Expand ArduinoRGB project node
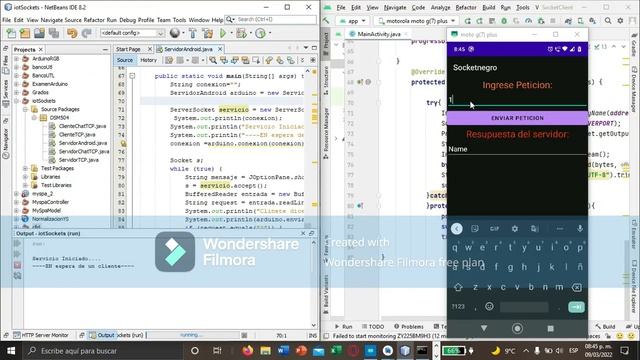 click(17, 59)
